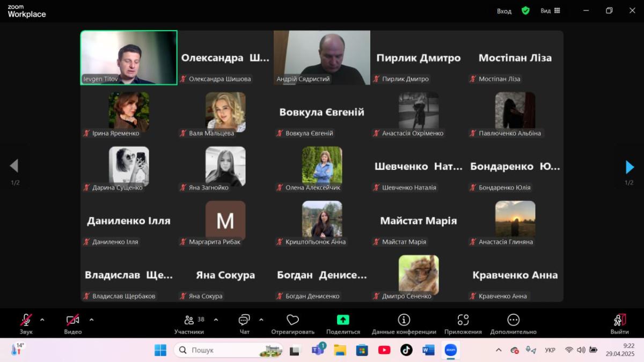Click the React heart icon

point(292,320)
